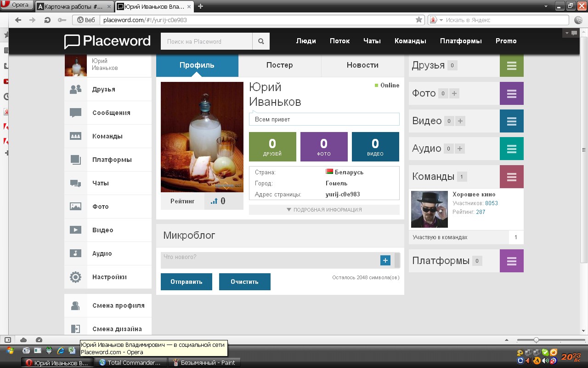Click the green 0 друзей tile
Viewport: 588px width, 368px height.
pyautogui.click(x=272, y=147)
